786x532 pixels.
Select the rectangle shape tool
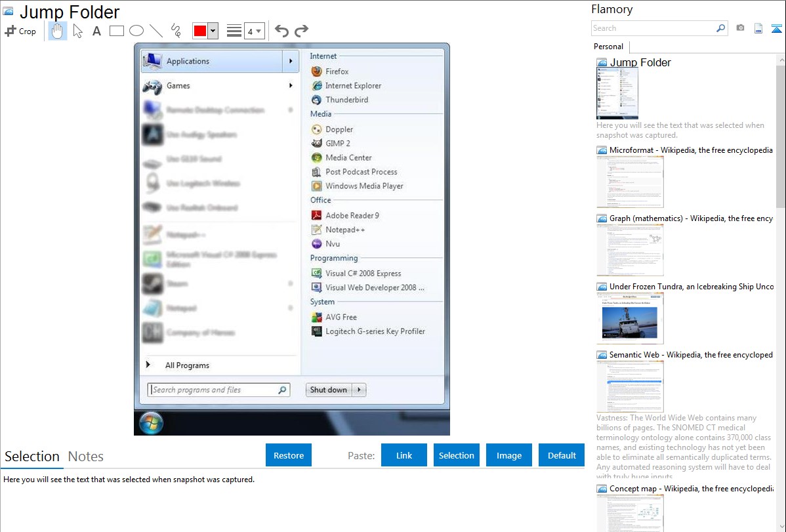tap(116, 31)
